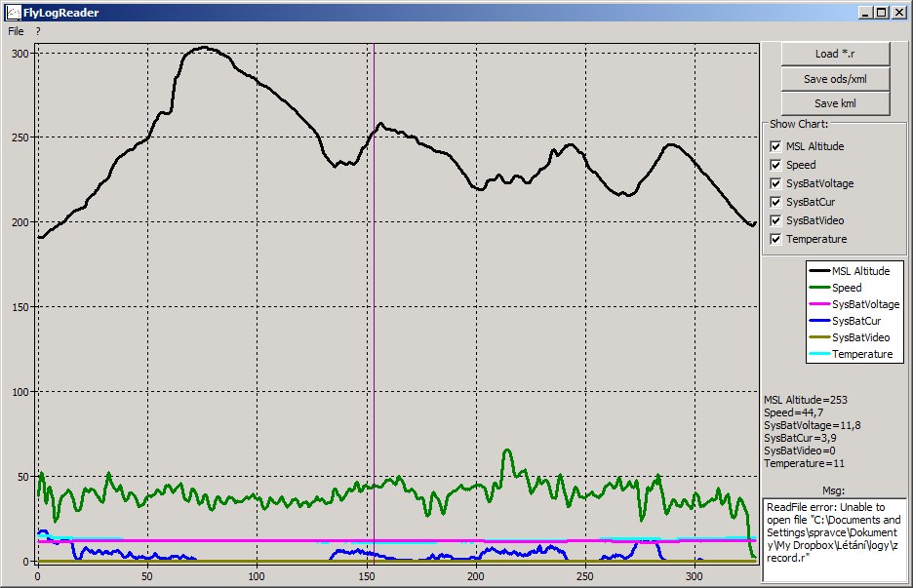Open the ? help menu
The height and width of the screenshot is (588, 913).
(38, 31)
